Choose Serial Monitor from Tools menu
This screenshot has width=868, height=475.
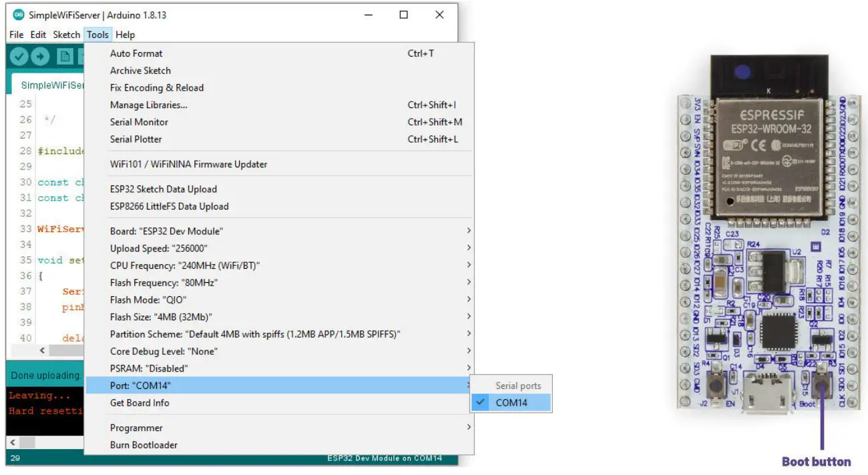pos(139,122)
